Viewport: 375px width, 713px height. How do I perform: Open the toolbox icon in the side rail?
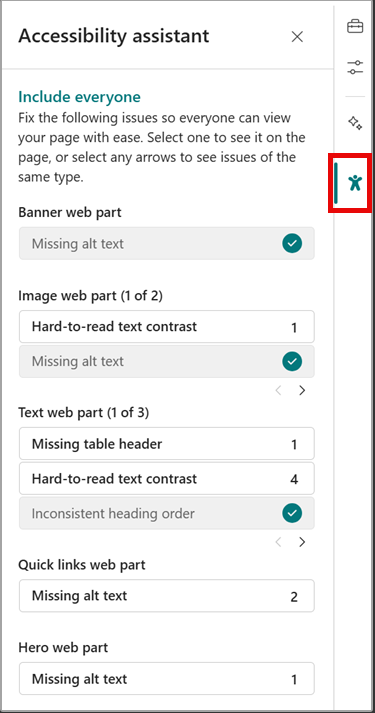[355, 26]
